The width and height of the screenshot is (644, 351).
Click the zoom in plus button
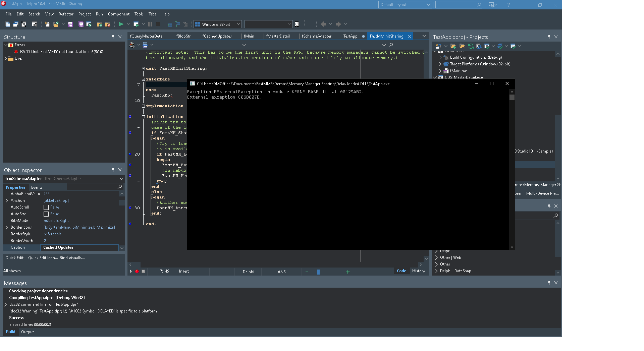click(348, 272)
